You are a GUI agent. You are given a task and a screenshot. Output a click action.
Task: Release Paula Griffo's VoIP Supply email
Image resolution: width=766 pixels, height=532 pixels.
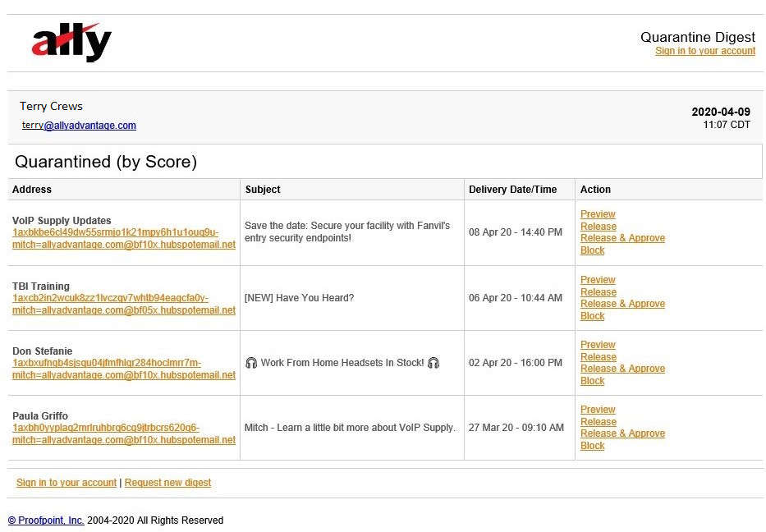[x=598, y=422]
